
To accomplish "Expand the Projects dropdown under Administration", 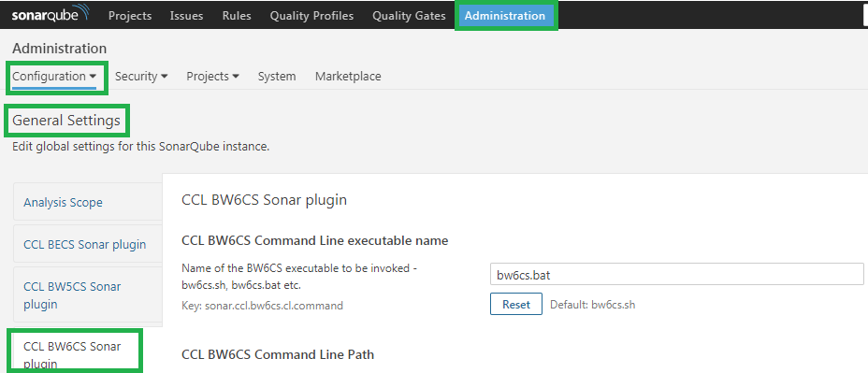I will [212, 77].
